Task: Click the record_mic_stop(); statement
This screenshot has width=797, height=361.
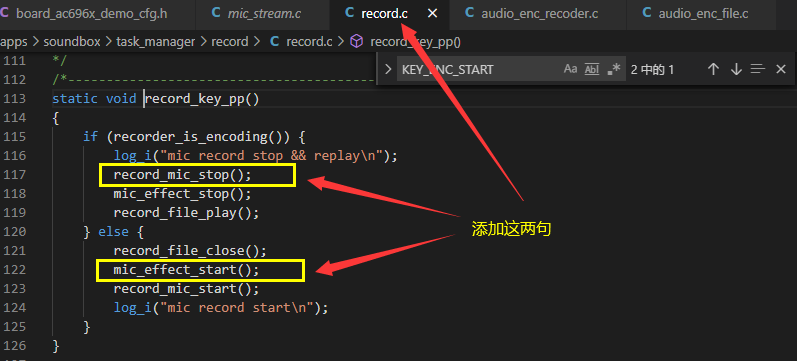Action: 182,175
